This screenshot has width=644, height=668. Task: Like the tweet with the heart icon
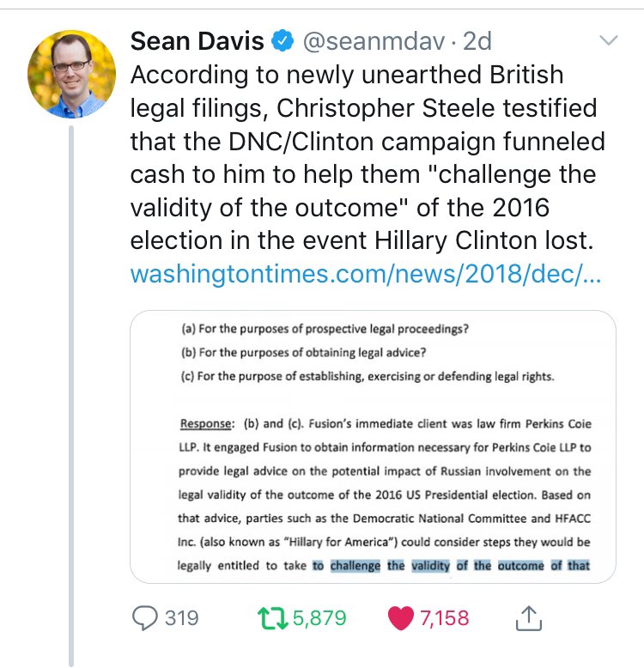[403, 617]
